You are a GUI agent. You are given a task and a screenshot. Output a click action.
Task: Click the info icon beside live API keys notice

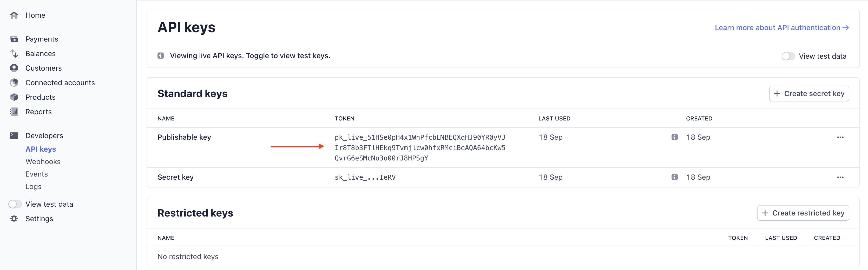click(161, 56)
